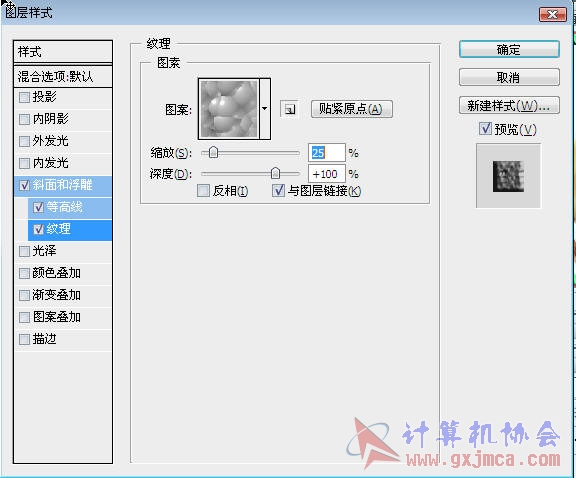The image size is (576, 478).
Task: Uncheck 与图层链接 link with layer
Action: (278, 191)
